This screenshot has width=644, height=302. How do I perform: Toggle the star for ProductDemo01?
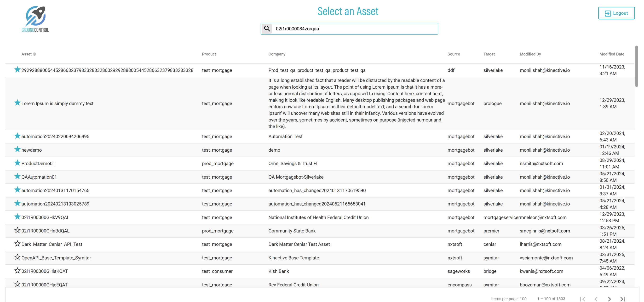(x=17, y=163)
